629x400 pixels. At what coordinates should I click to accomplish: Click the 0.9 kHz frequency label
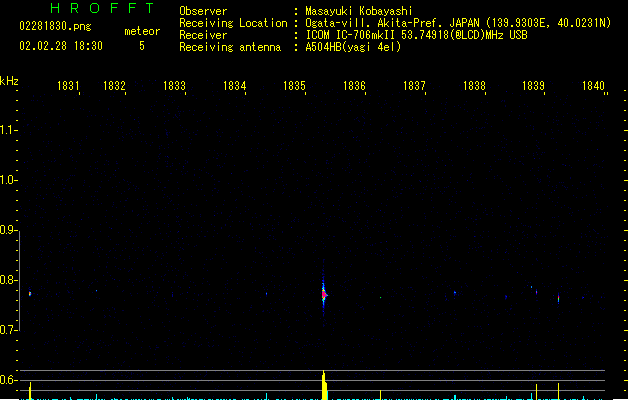(x=8, y=230)
